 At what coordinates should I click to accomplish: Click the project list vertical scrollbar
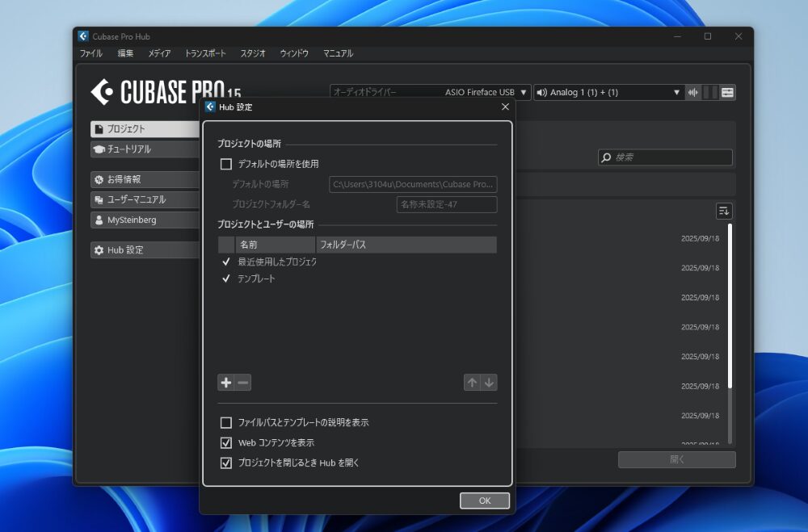point(730,307)
